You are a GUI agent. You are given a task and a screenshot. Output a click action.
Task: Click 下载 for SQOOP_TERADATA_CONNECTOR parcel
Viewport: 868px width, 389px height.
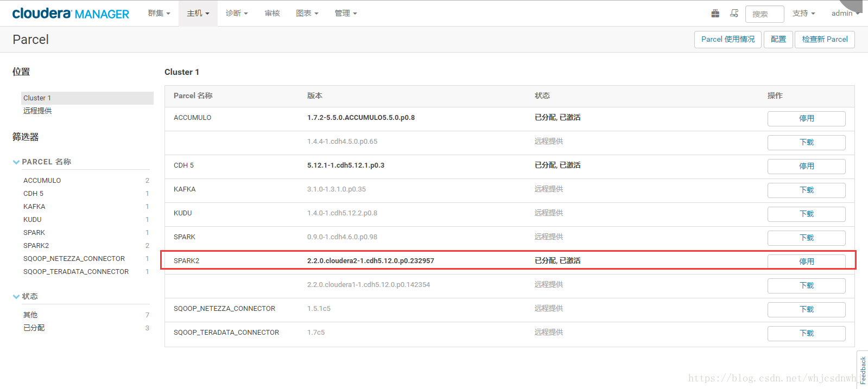coord(806,333)
